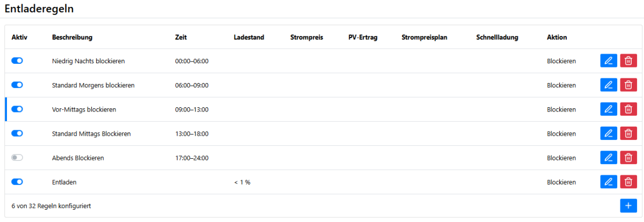Switch off the Entladen rule toggle
This screenshot has height=222, width=644.
point(17,182)
